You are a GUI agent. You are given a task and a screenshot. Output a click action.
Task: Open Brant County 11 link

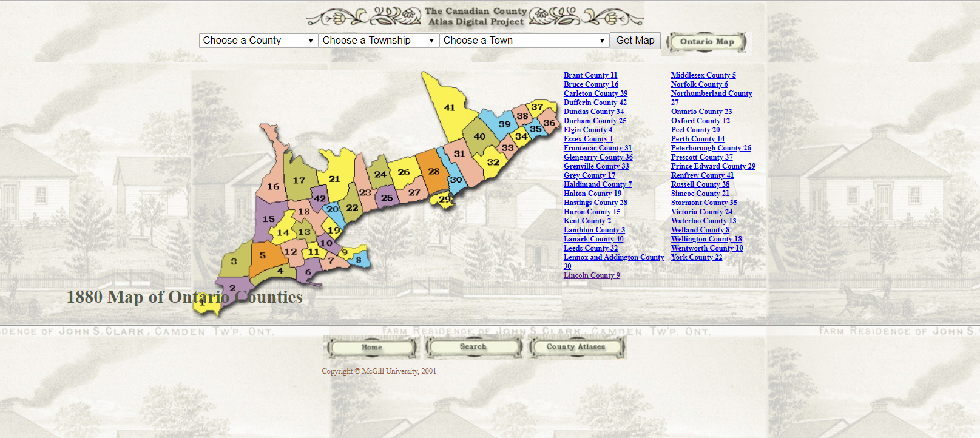590,75
